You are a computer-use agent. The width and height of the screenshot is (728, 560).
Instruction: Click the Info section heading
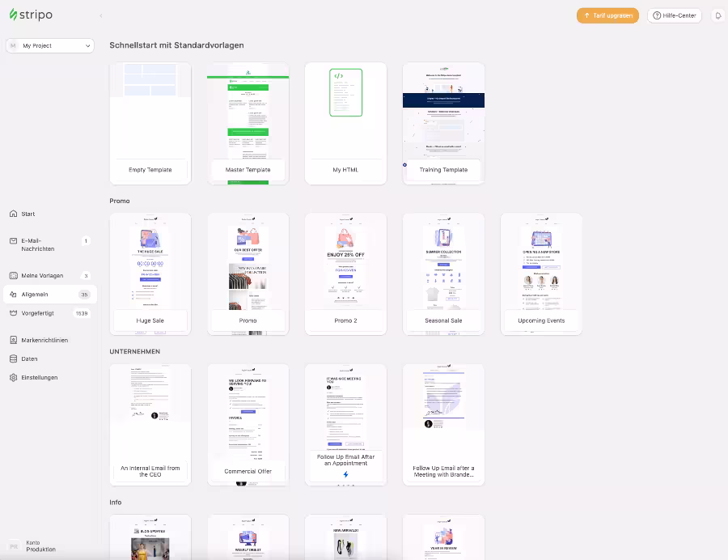point(115,502)
